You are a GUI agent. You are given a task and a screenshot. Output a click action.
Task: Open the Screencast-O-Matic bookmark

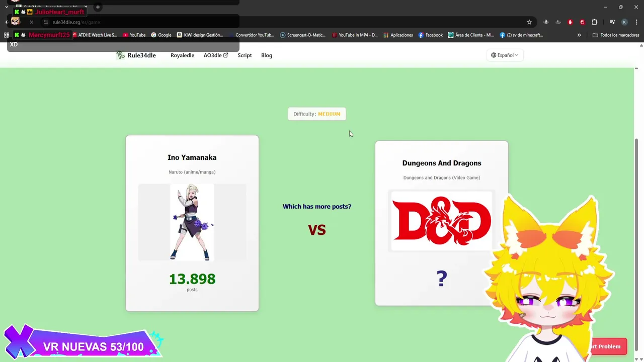click(x=303, y=35)
